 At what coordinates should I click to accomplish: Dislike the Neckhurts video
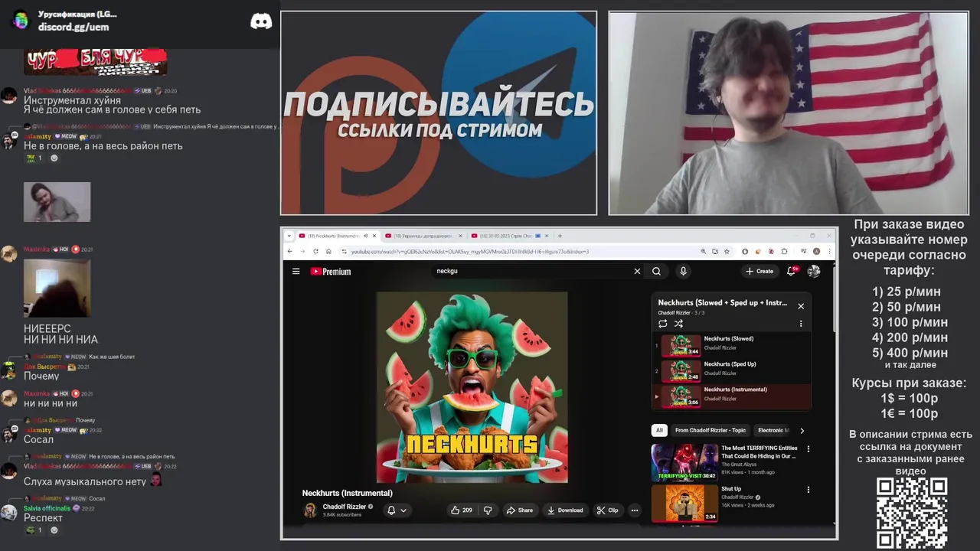click(488, 510)
